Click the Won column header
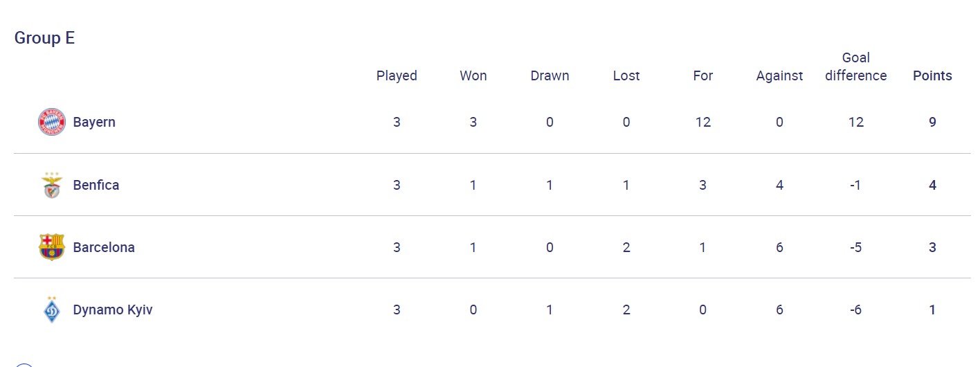The width and height of the screenshot is (980, 367). (x=473, y=75)
